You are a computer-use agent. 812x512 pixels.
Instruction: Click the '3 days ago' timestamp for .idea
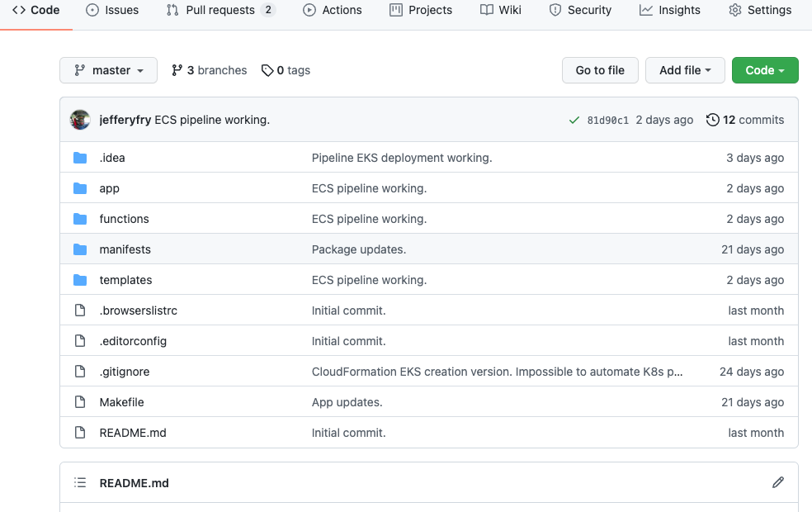pos(755,158)
